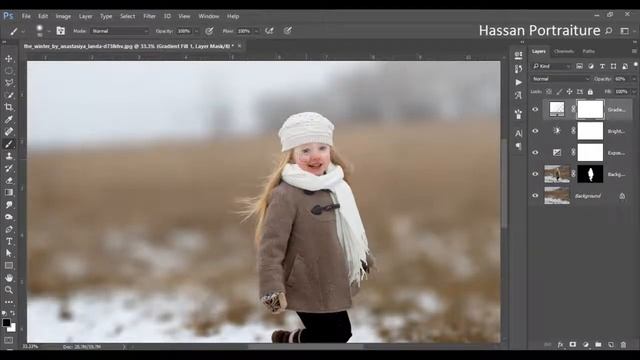
Task: Select the Gradient Fill layer mask thumbnail
Action: [590, 109]
